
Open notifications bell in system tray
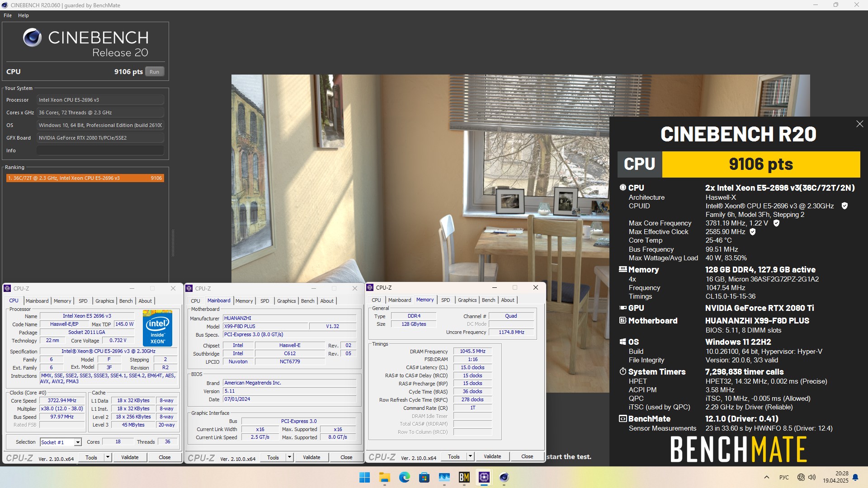coord(855,477)
